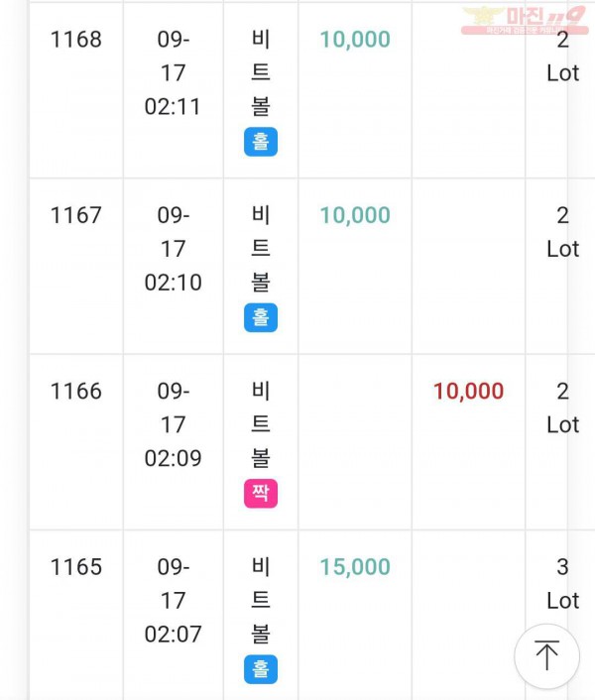Click the blue 홀 badge in row 1168
The image size is (595, 700).
pyautogui.click(x=261, y=142)
